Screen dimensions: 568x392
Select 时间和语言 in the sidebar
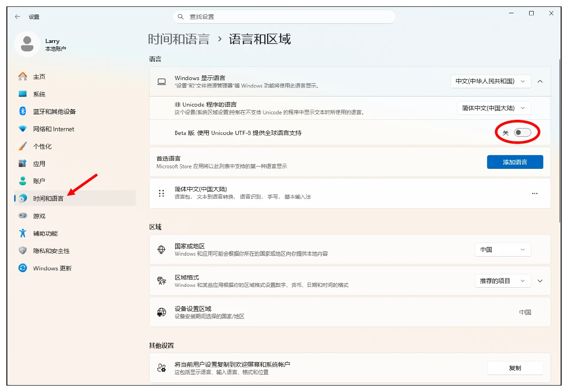pyautogui.click(x=75, y=199)
